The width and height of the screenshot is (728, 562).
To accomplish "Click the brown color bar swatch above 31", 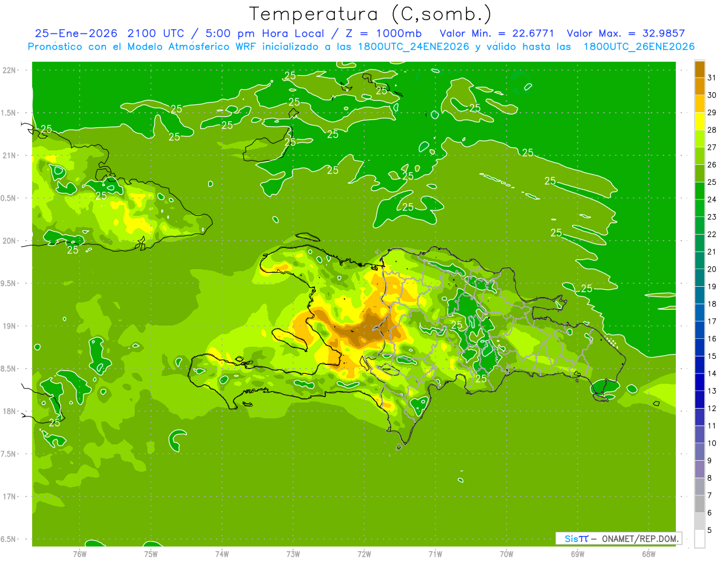I will [x=699, y=69].
